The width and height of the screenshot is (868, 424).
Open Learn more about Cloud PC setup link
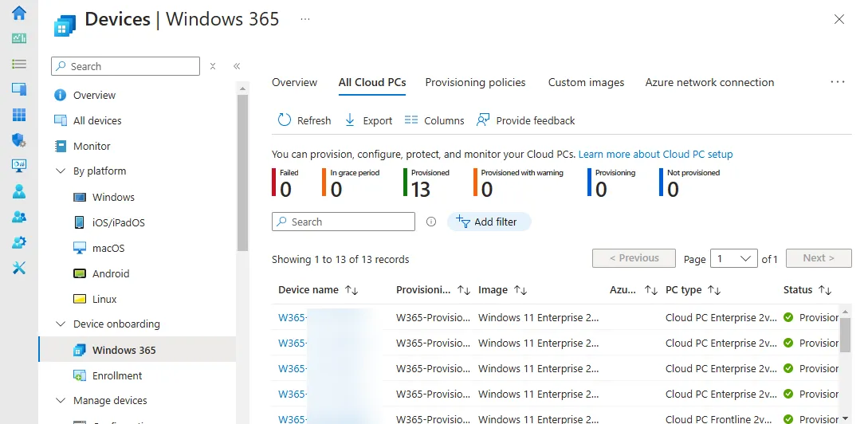tap(655, 155)
